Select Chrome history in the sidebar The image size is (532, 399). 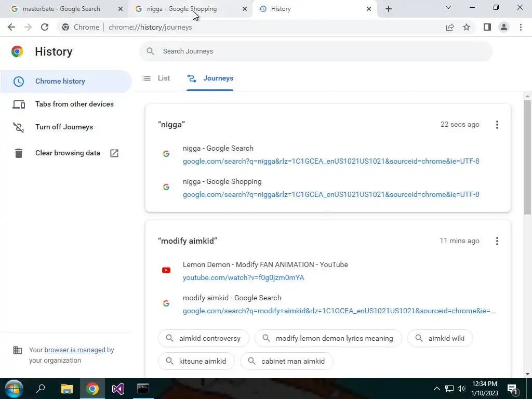pyautogui.click(x=66, y=82)
